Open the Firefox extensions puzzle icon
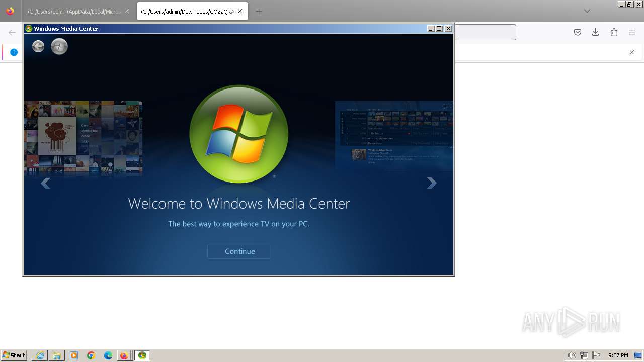The image size is (644, 362). (614, 32)
